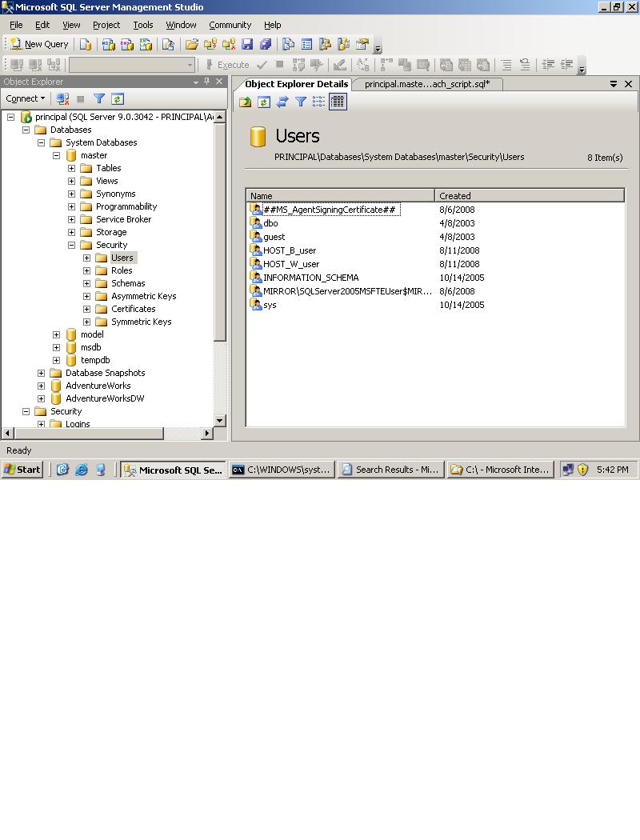Select the Refresh icon in Object Explorer

pyautogui.click(x=117, y=98)
